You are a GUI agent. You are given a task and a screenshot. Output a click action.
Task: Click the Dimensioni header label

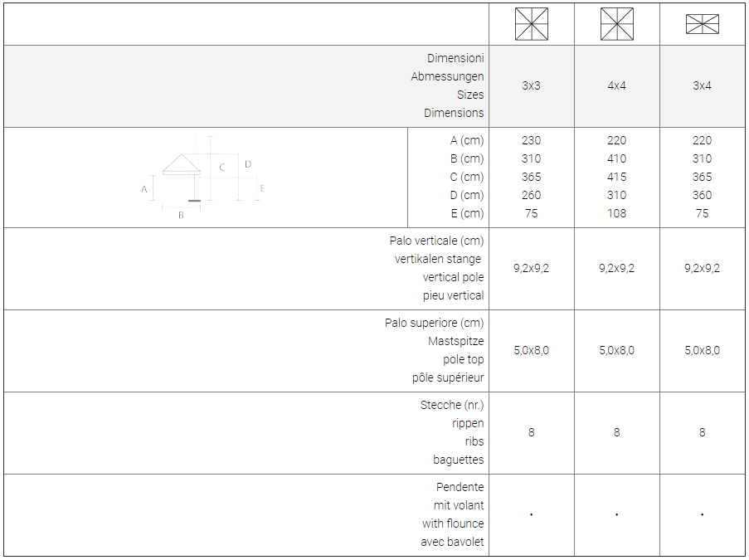[455, 58]
